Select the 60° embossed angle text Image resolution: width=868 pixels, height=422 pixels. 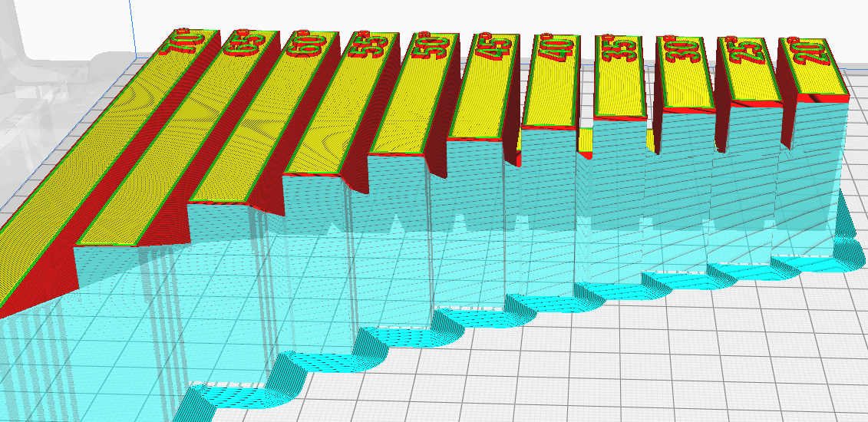click(x=308, y=42)
